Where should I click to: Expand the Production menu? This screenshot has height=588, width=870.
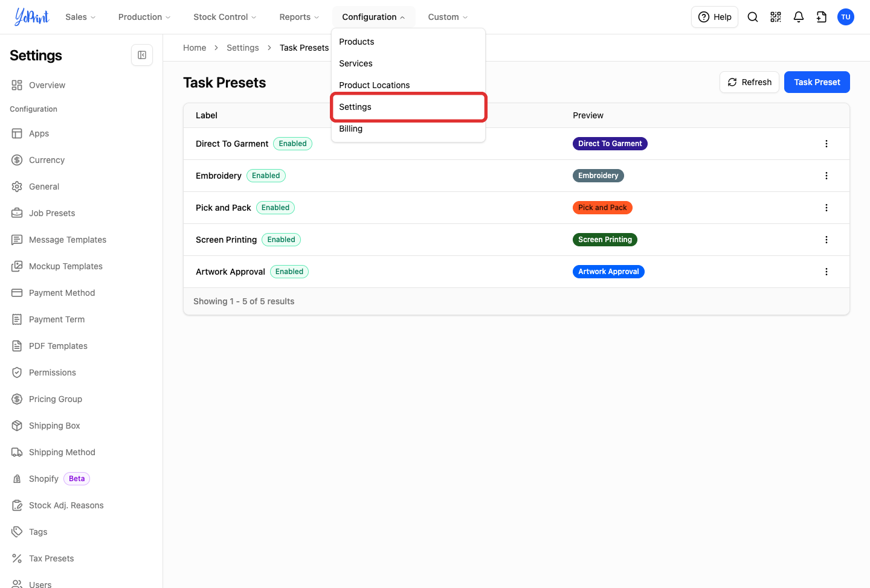click(144, 17)
